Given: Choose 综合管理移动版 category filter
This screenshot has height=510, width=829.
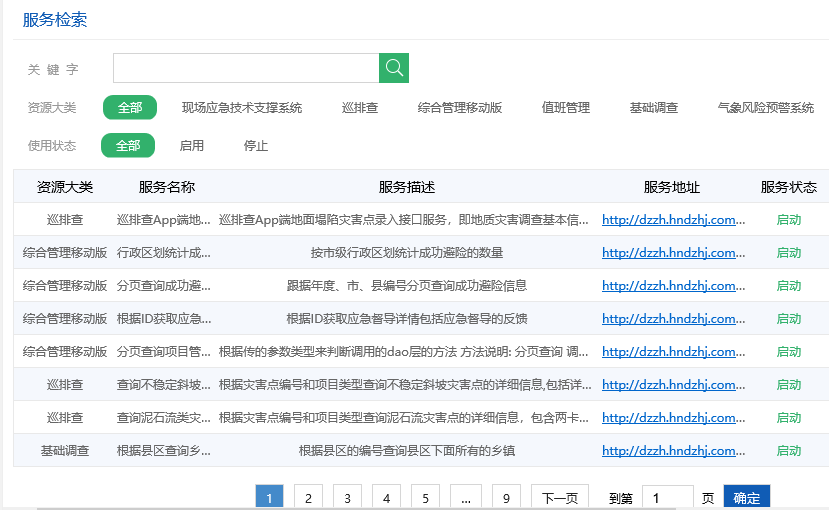Looking at the screenshot, I should (460, 108).
